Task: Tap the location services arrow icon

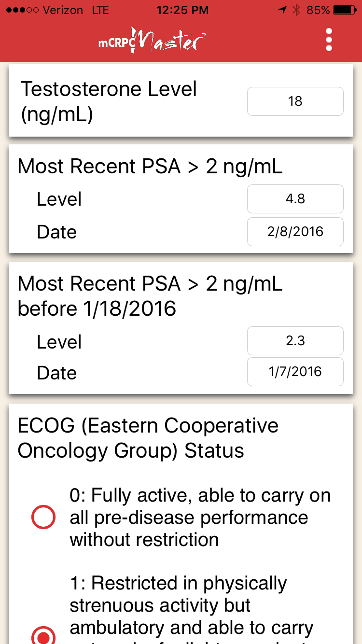Action: coord(282,10)
